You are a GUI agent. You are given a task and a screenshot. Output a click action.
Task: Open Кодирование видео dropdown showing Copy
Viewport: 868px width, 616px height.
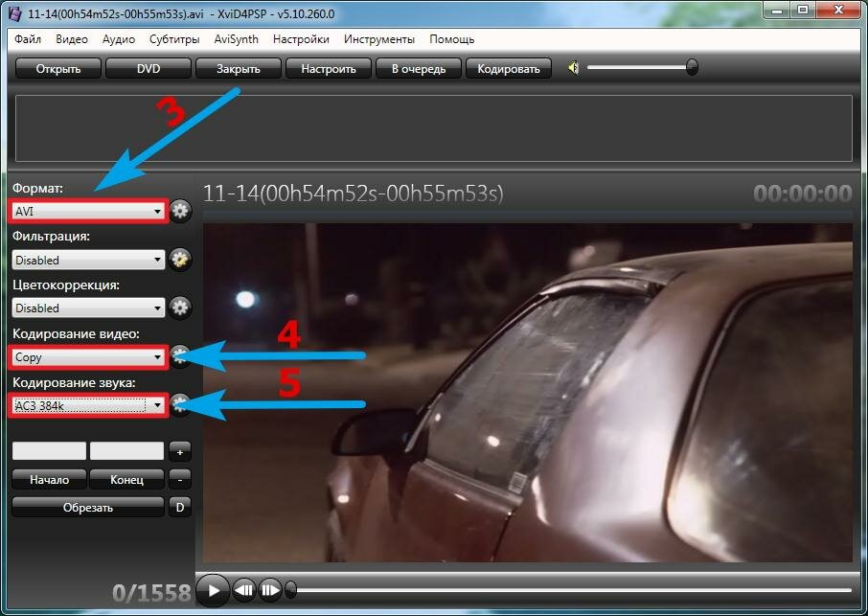pos(89,357)
